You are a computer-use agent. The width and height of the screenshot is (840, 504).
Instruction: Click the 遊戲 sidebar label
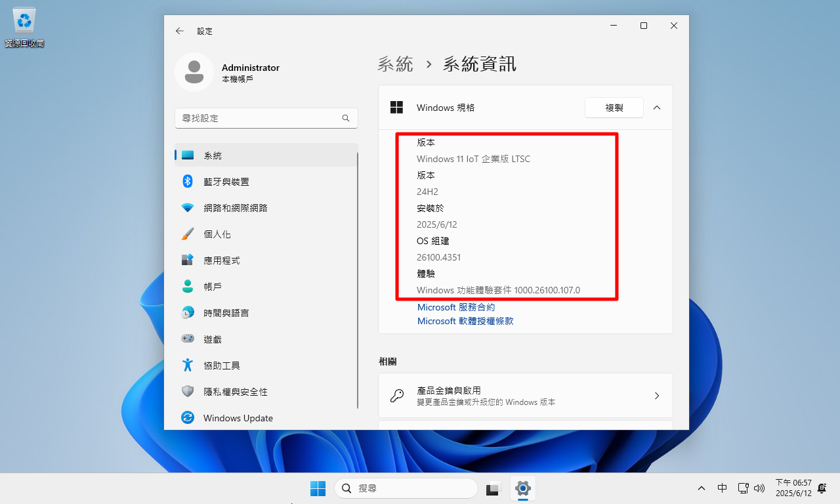(x=213, y=339)
